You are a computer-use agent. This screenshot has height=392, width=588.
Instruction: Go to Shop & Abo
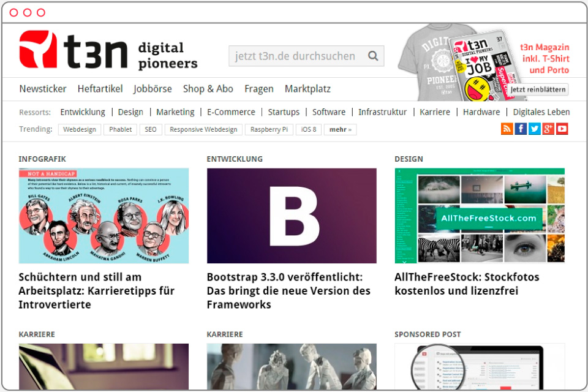coord(208,89)
